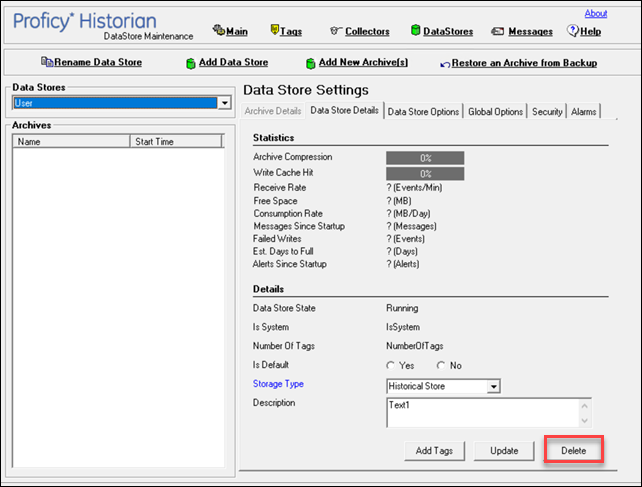Switch to the Alarms tab
This screenshot has width=642, height=487.
[x=583, y=111]
